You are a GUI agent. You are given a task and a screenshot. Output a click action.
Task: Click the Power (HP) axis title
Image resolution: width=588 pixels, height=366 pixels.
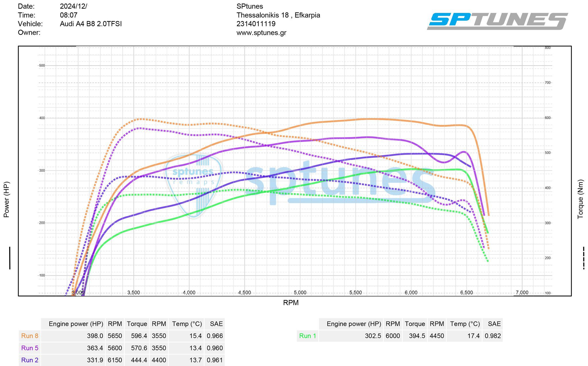pos(6,199)
